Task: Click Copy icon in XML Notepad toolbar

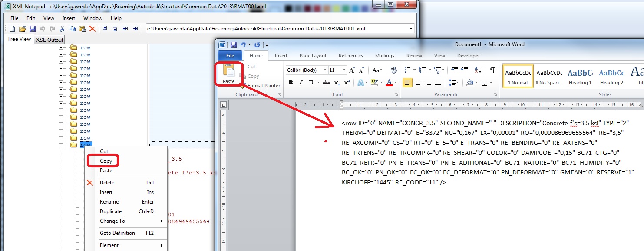Action: tap(72, 29)
